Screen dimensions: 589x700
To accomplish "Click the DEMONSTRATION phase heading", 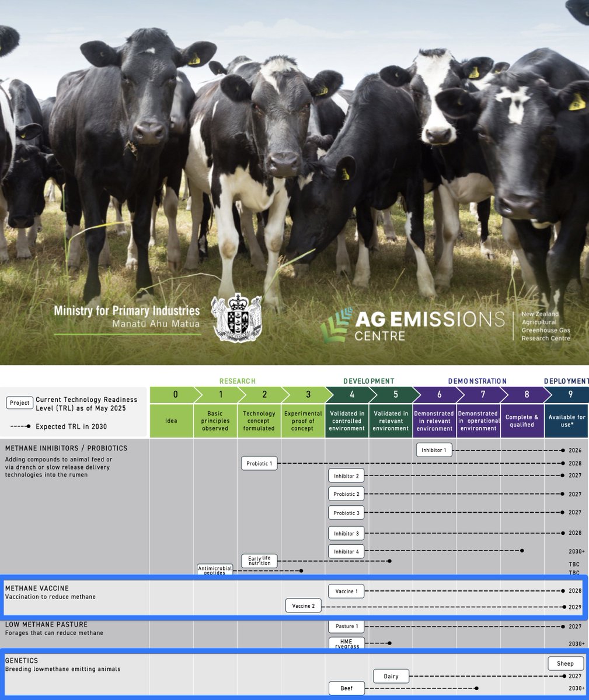I will tap(478, 381).
